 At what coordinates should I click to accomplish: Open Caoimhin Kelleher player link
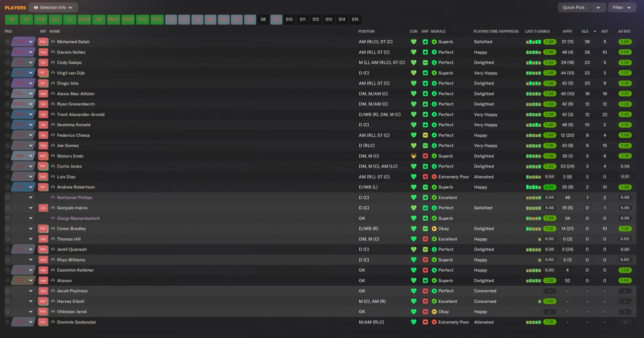point(75,270)
